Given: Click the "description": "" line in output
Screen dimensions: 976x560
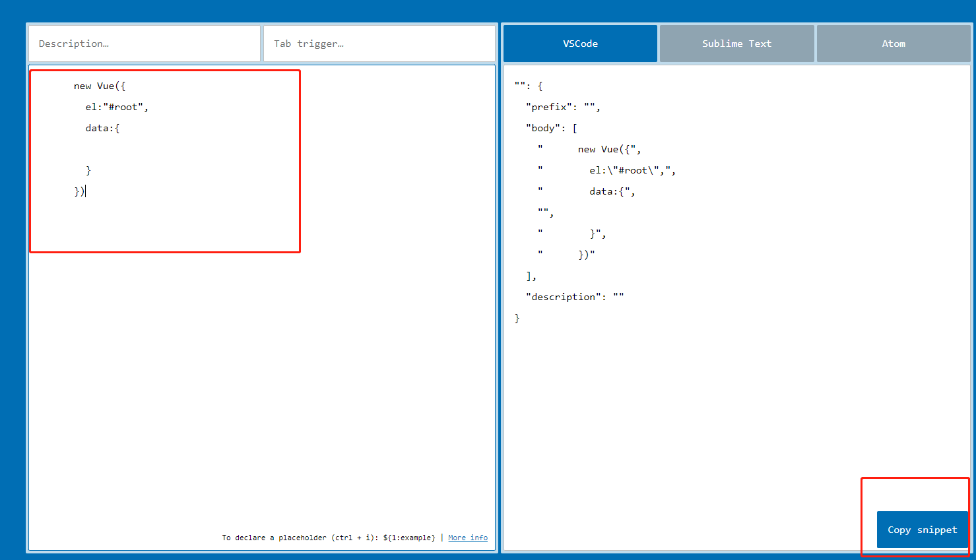Looking at the screenshot, I should click(x=575, y=297).
